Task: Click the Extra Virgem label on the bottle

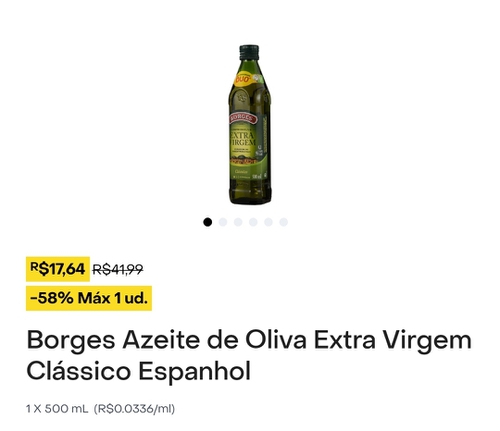Action: [x=243, y=139]
